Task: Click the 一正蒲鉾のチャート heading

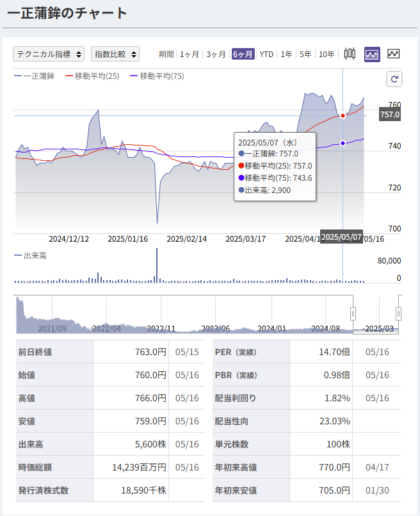Action: [67, 13]
